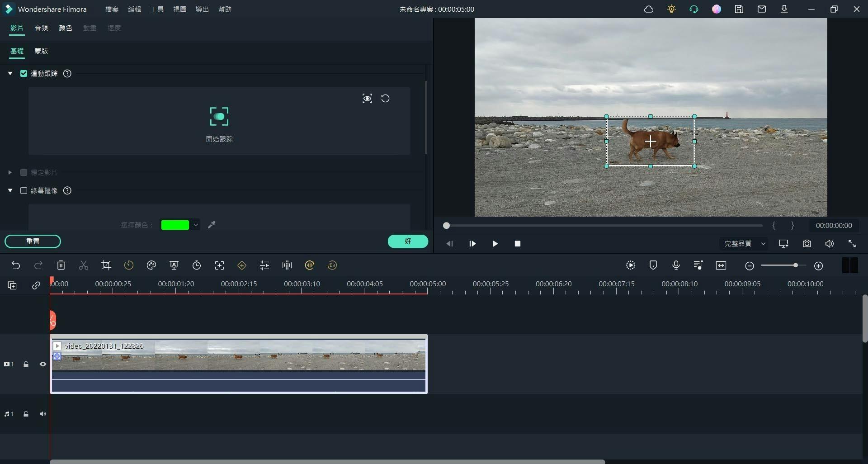The image size is (868, 464).
Task: Enable the 綠幕摳像 green screen checkbox
Action: [x=24, y=190]
